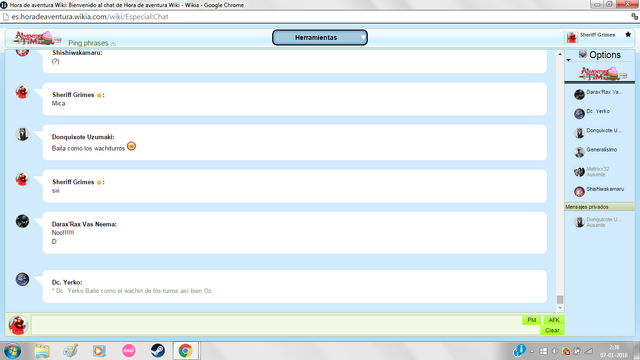Click the chat scrollbar down arrow
This screenshot has width=640, height=360.
coord(560,308)
